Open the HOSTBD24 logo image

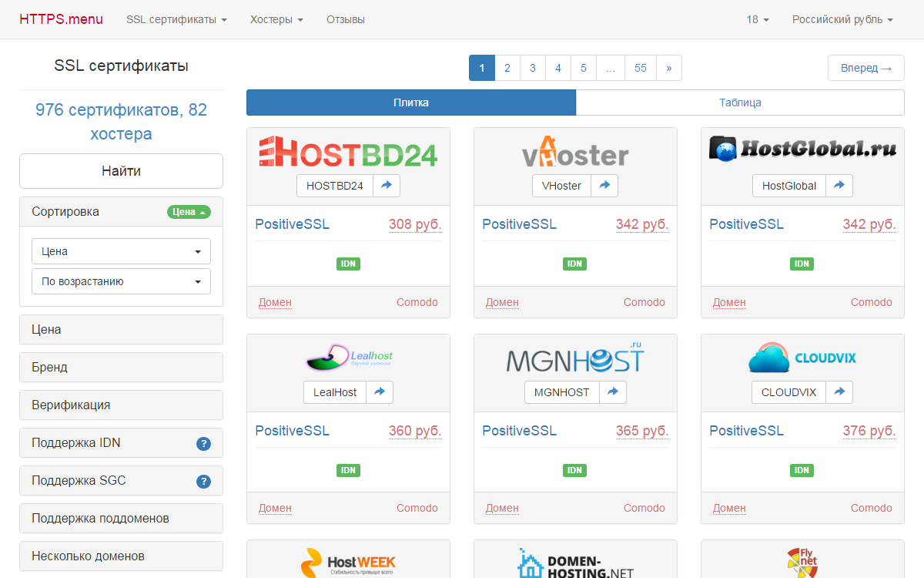(348, 152)
